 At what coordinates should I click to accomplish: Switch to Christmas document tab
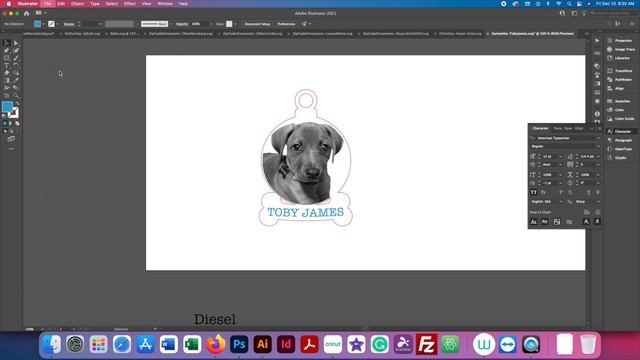coord(460,33)
